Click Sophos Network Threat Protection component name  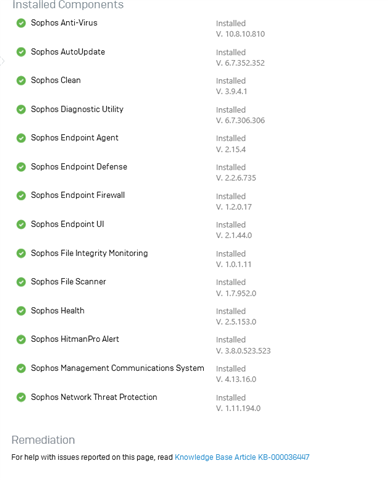coord(94,397)
